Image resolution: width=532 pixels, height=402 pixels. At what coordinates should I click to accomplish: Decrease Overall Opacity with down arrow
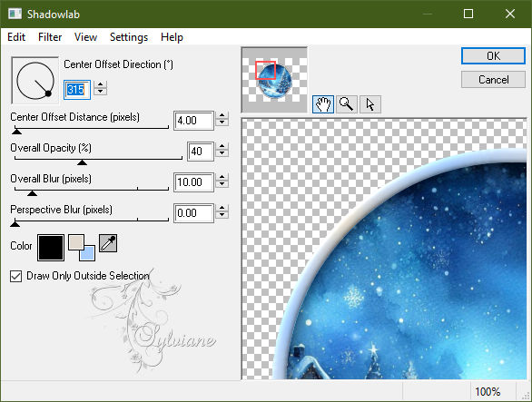click(222, 153)
